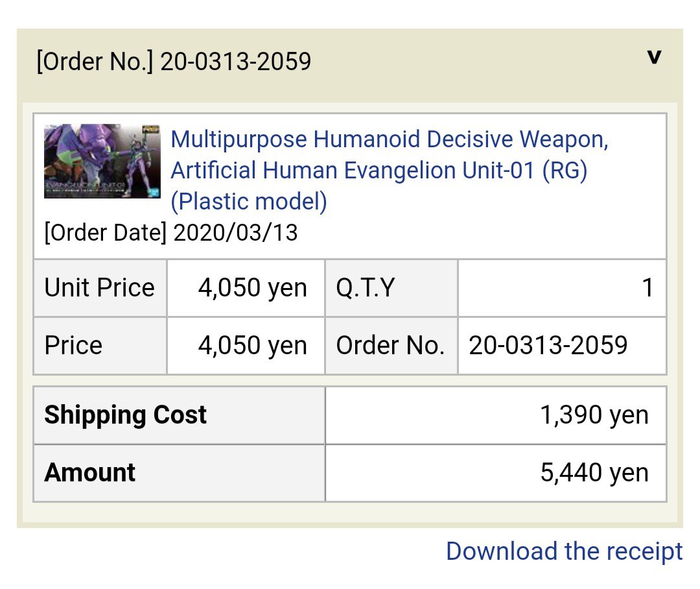The image size is (700, 589).
Task: Click the Unit Price label cell
Action: point(100,288)
